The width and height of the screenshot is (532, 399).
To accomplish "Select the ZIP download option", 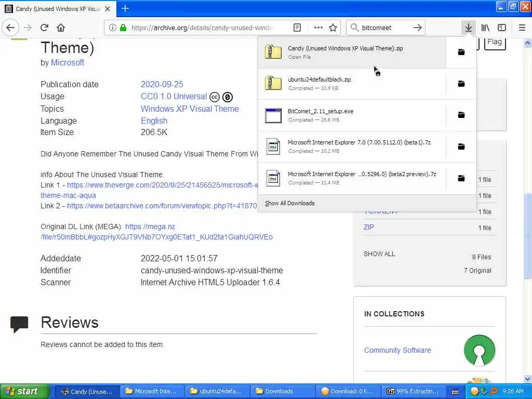I will 368,227.
